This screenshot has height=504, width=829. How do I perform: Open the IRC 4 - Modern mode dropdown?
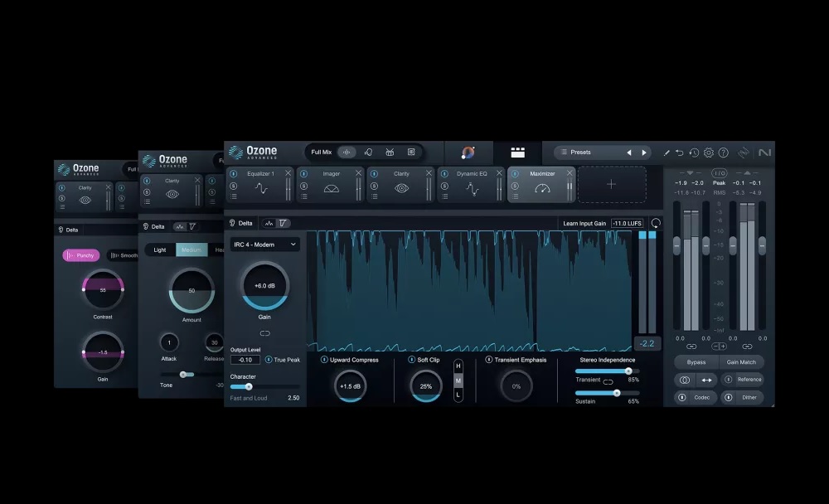(x=265, y=245)
